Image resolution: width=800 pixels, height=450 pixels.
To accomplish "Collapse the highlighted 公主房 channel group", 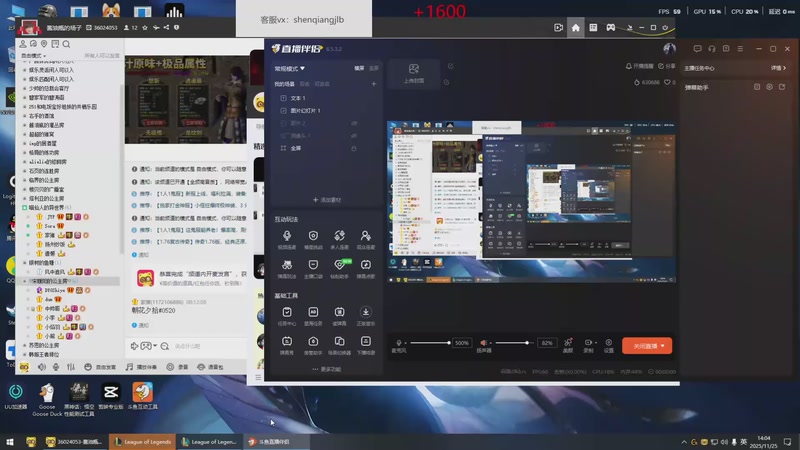I will click(24, 281).
